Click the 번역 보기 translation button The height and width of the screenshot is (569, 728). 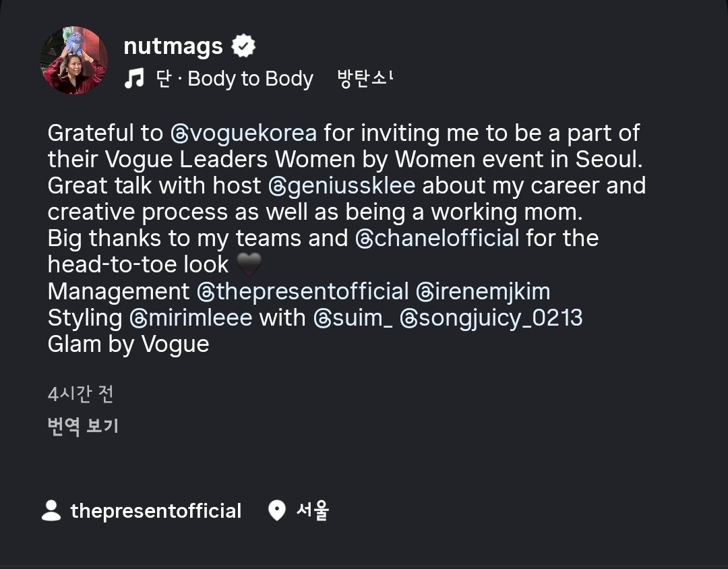pos(83,426)
